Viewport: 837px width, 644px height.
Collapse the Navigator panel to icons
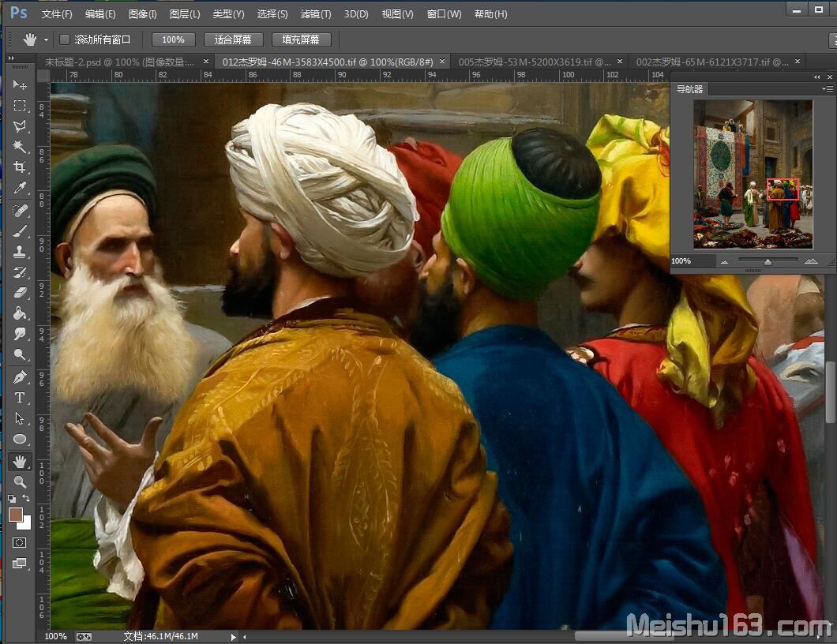[816, 77]
